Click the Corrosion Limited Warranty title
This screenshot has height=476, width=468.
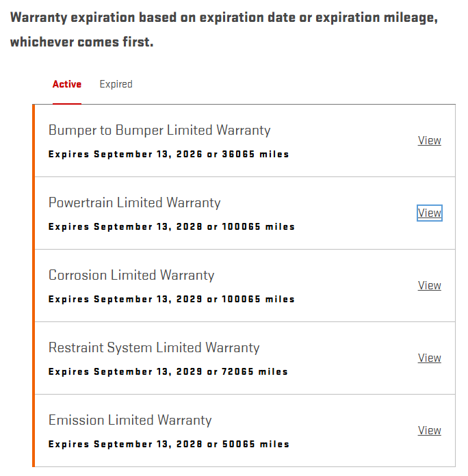[x=131, y=275]
